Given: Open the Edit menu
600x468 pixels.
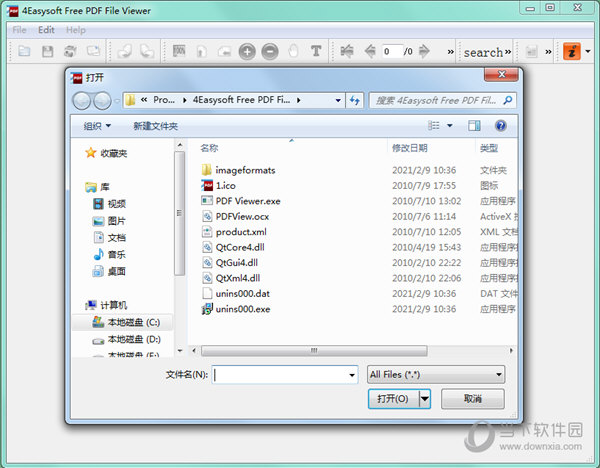Looking at the screenshot, I should 46,30.
